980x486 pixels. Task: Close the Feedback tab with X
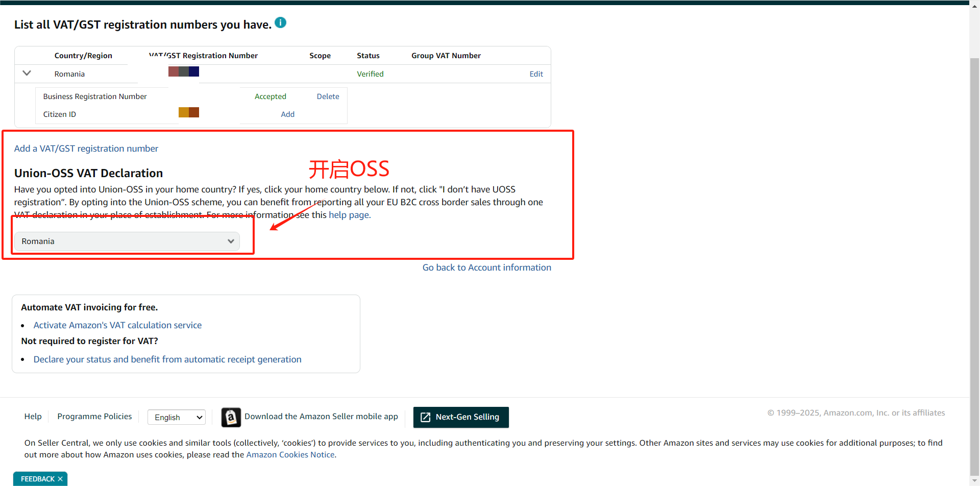[60, 479]
